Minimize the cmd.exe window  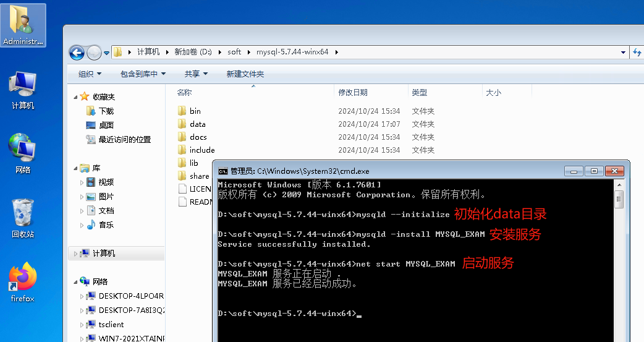[x=574, y=171]
